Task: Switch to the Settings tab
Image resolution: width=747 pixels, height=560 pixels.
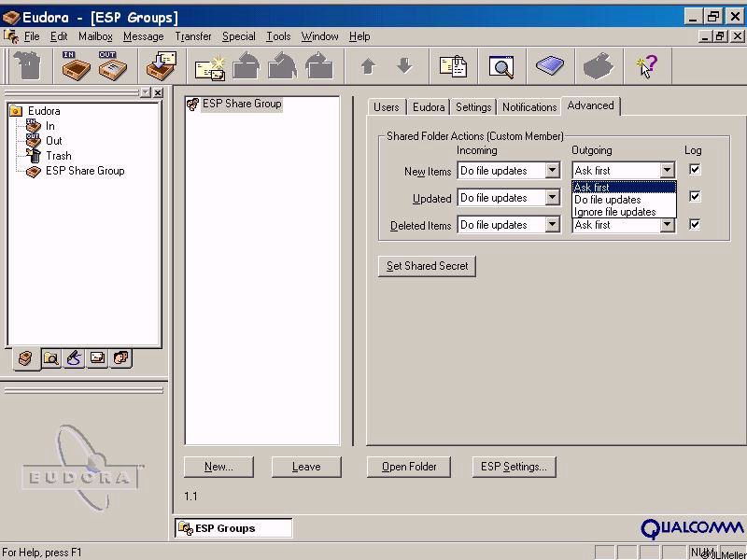Action: [x=473, y=107]
